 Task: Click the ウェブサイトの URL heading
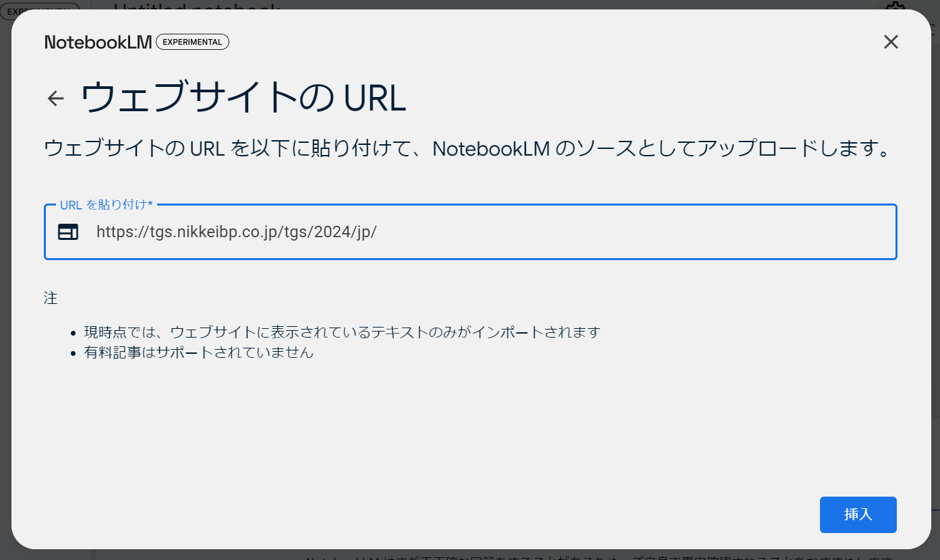point(243,98)
